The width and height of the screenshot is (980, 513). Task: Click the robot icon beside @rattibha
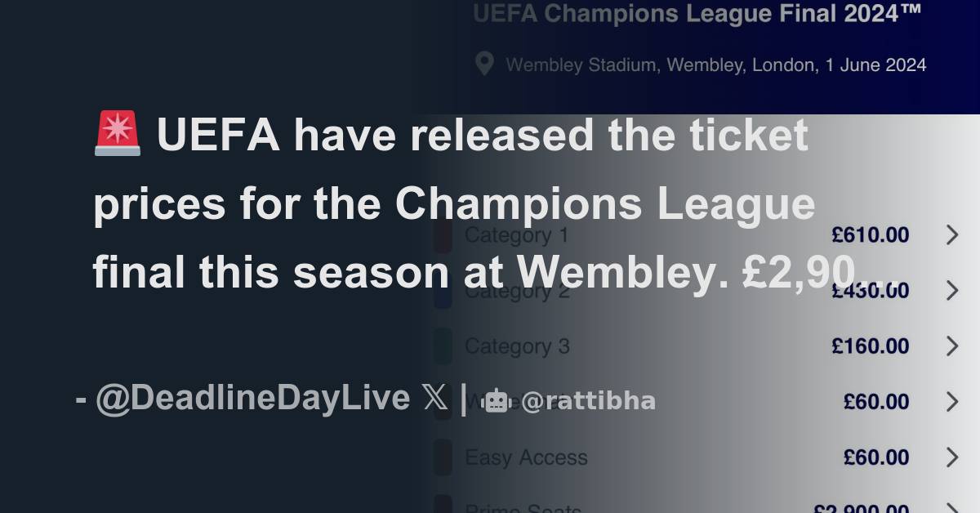tap(496, 401)
